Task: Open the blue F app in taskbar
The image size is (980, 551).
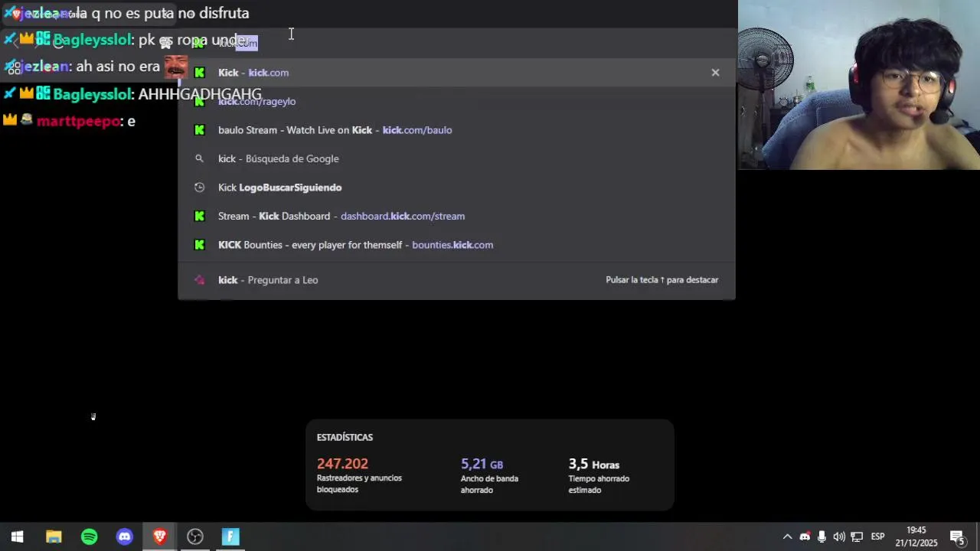Action: click(x=230, y=536)
